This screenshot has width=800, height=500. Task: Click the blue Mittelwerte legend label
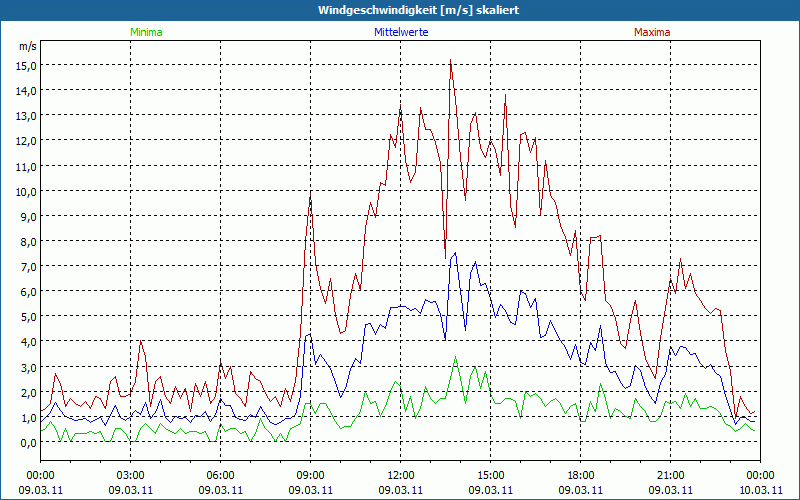401,32
